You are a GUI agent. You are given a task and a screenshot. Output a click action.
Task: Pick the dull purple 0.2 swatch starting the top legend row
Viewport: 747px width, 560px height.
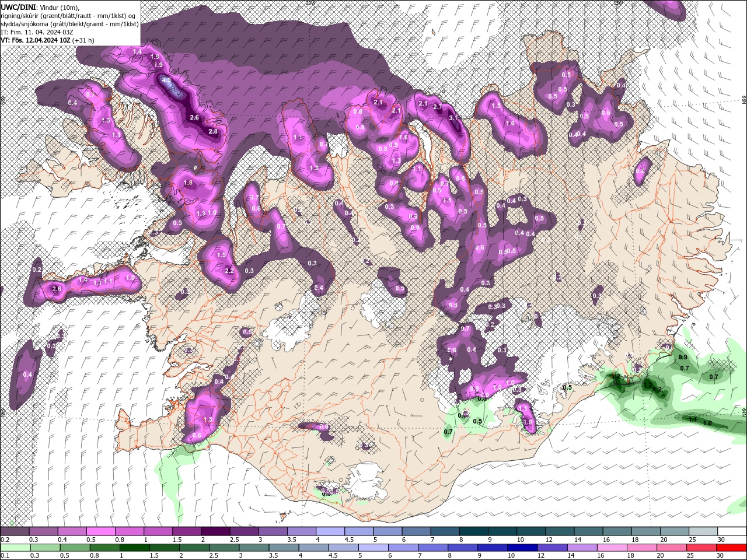(x=15, y=531)
